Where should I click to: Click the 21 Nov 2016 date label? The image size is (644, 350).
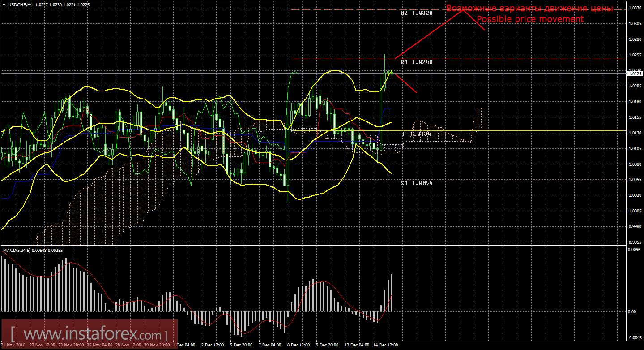coord(13,345)
